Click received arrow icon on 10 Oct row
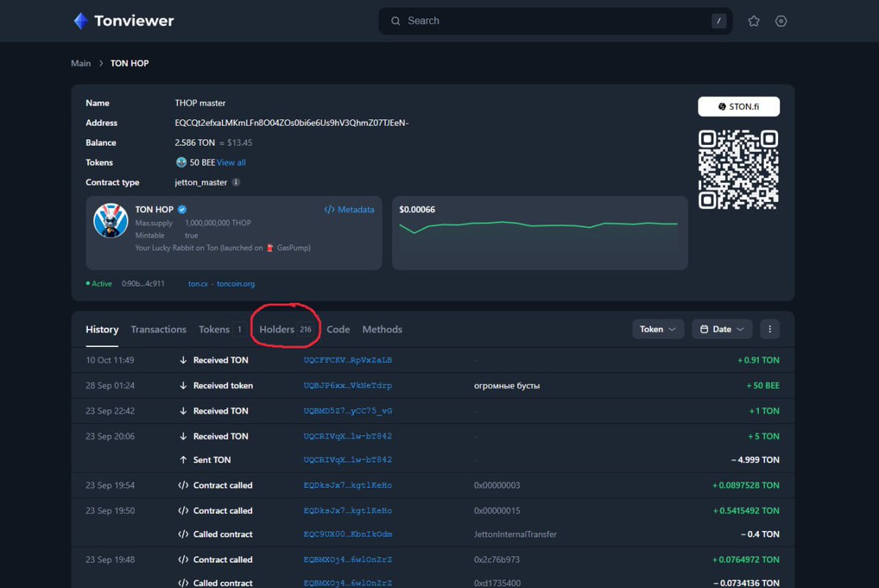 click(183, 360)
